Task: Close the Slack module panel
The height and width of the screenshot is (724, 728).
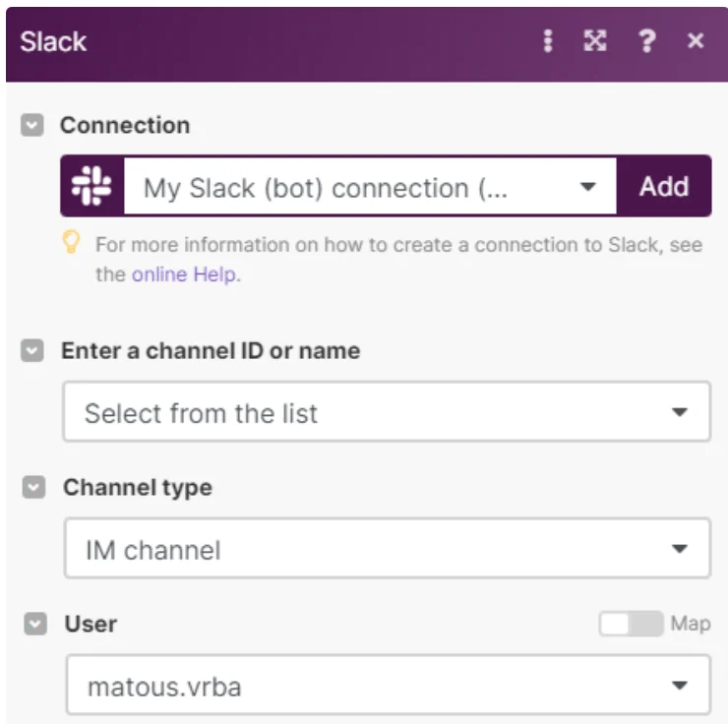Action: pos(695,41)
